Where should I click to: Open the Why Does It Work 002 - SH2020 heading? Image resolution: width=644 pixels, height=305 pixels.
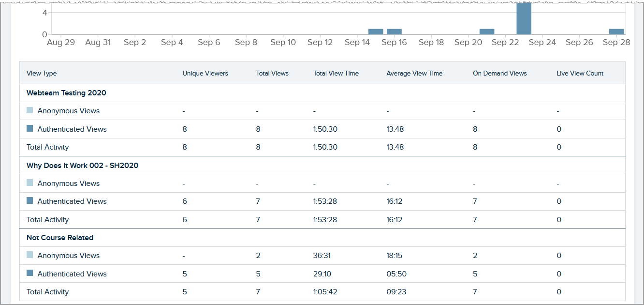(x=82, y=166)
